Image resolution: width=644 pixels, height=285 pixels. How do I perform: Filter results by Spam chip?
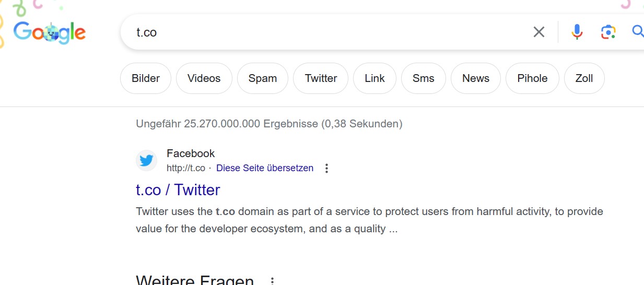pos(262,78)
